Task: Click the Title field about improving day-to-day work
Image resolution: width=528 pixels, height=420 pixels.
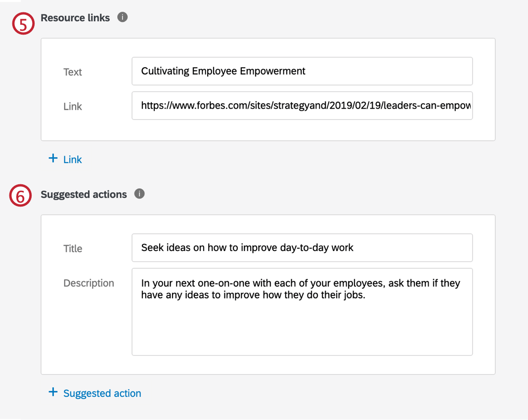Action: click(x=302, y=248)
